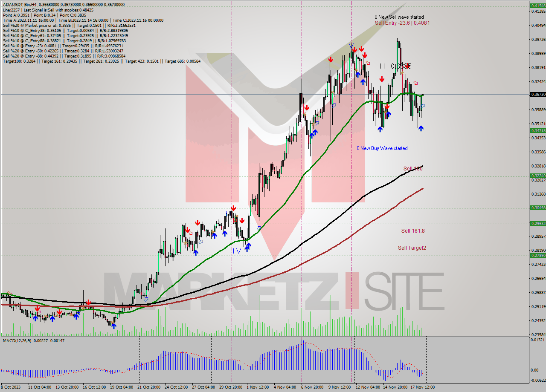Select the 'Sell Target2' label
Image resolution: width=546 pixels, height=392 pixels.
412,248
